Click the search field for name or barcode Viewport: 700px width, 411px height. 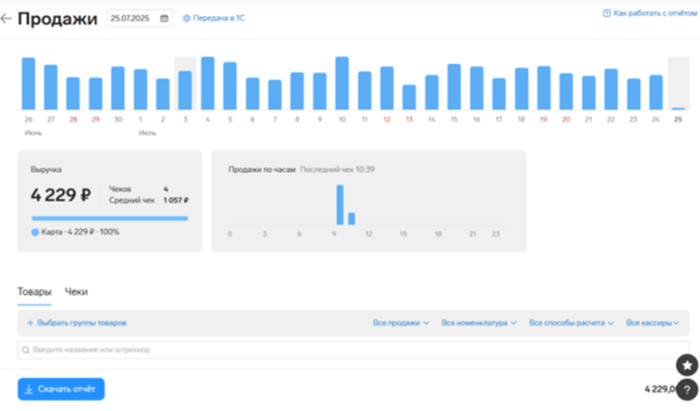[353, 350]
